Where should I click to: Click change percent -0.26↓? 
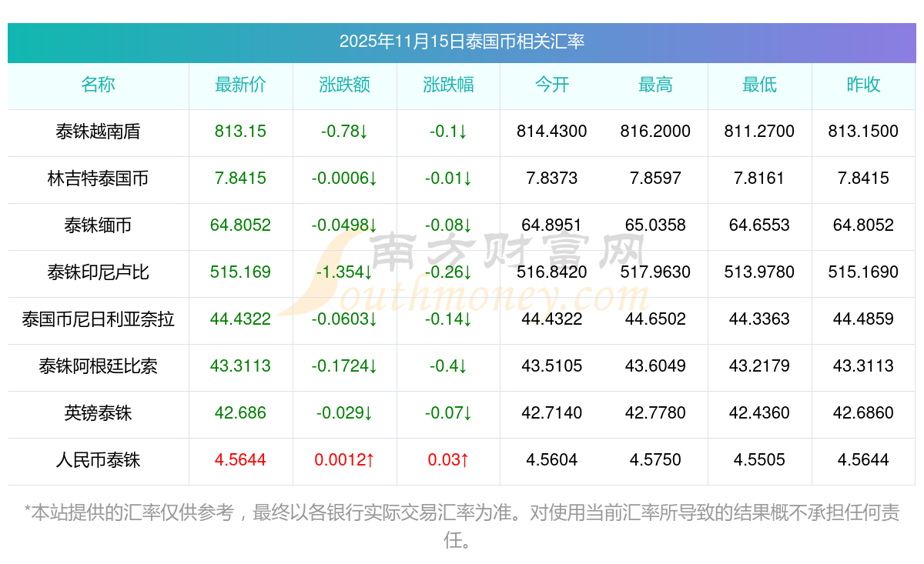pos(448,272)
